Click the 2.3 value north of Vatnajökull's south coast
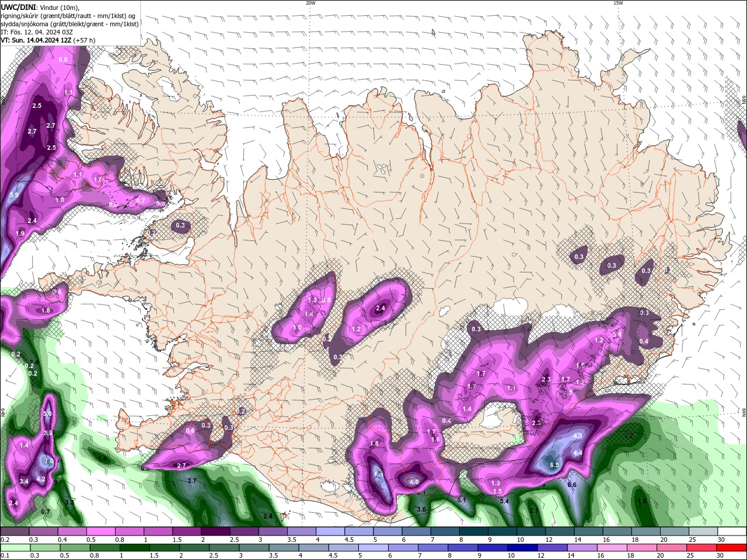Image resolution: width=747 pixels, height=560 pixels. (546, 379)
